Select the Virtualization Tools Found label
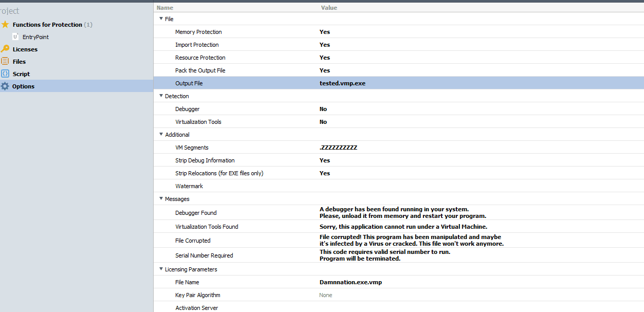The height and width of the screenshot is (312, 644). pyautogui.click(x=207, y=227)
